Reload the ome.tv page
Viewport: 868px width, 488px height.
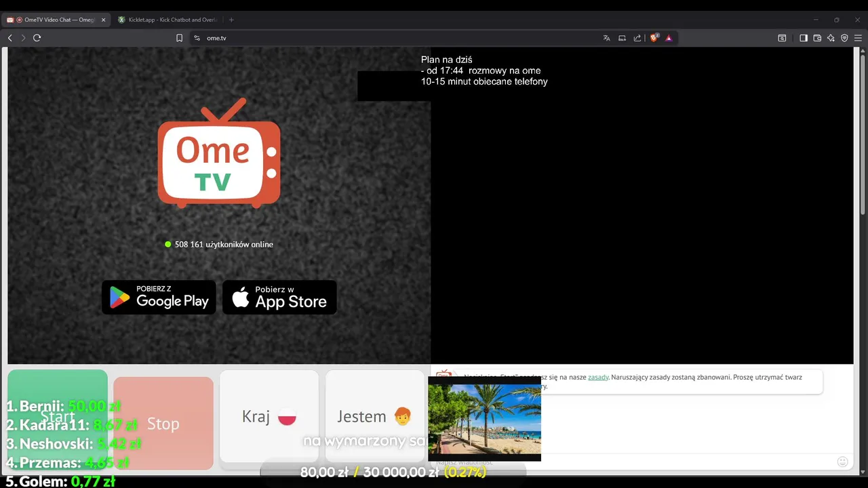pyautogui.click(x=37, y=38)
